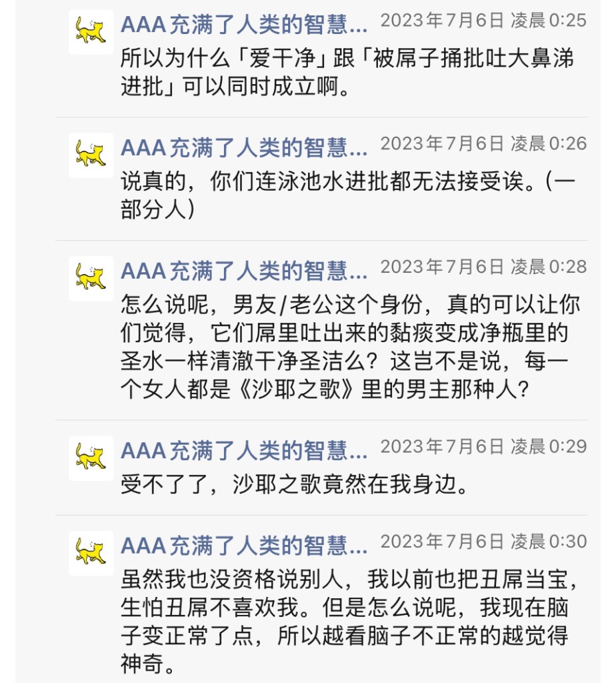Image resolution: width=616 pixels, height=683 pixels.
Task: Visit the AAA user profile from the 0:28 post
Action: 243,271
